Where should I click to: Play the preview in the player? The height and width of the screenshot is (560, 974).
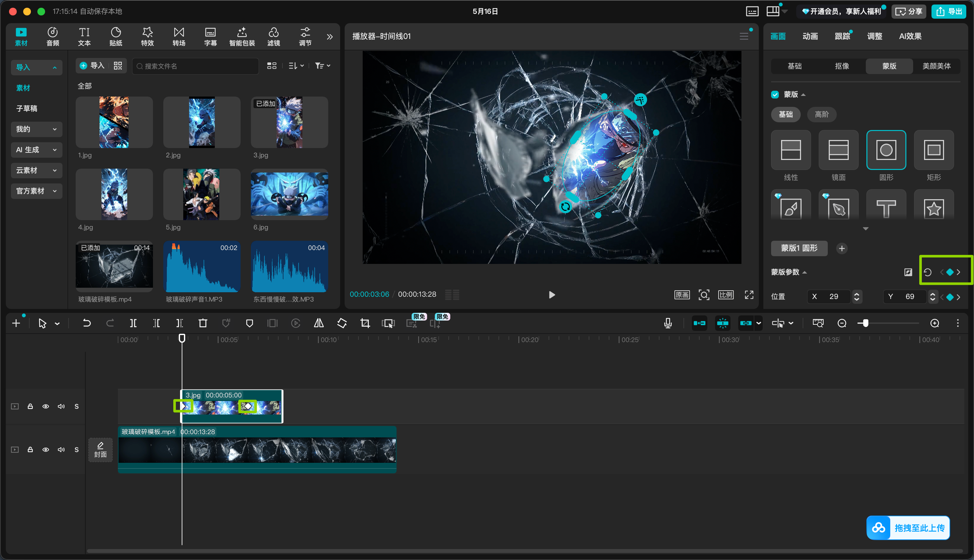coord(551,295)
